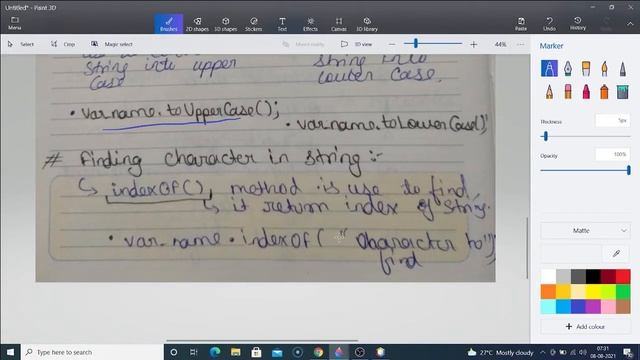Select the Watercolour brush
Viewport: 640px width, 360px height.
[604, 69]
